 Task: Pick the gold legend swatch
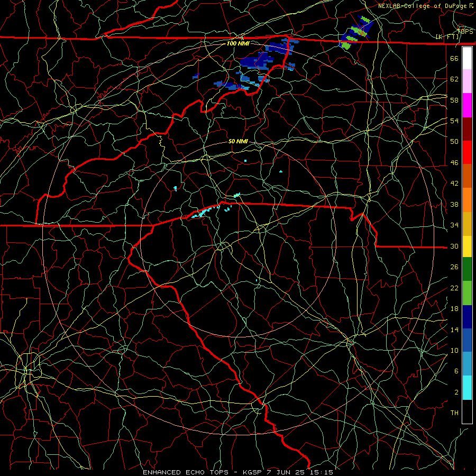tap(467, 224)
